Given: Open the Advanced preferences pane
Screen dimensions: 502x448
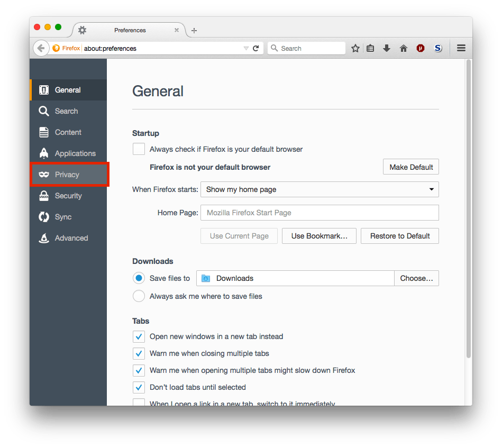Looking at the screenshot, I should pyautogui.click(x=68, y=238).
